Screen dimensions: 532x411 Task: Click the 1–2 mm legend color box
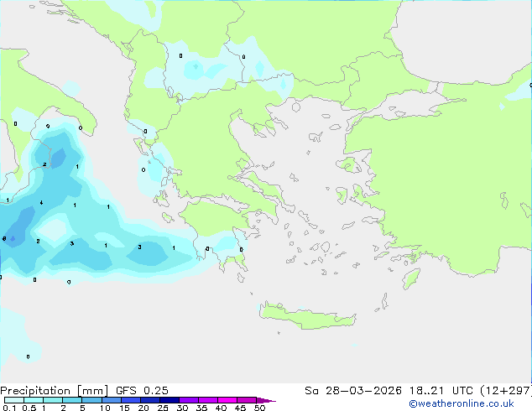point(53,400)
